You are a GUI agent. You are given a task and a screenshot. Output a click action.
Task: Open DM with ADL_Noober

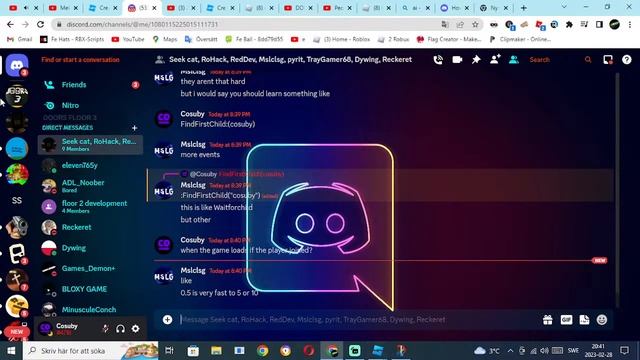[x=91, y=186]
